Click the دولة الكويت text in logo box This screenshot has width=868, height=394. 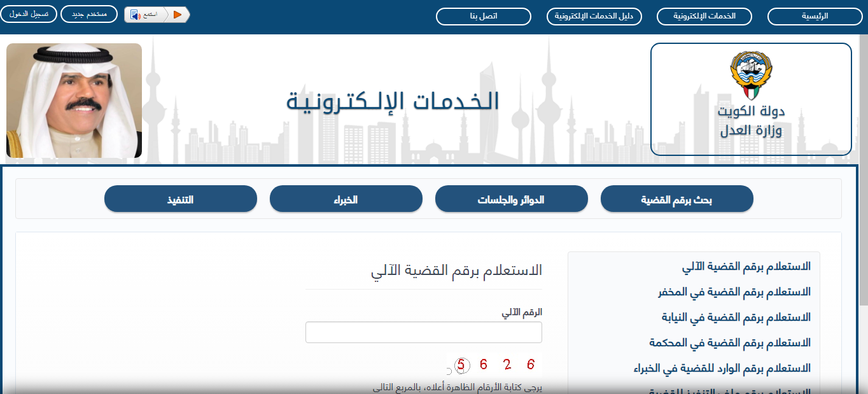tap(751, 111)
